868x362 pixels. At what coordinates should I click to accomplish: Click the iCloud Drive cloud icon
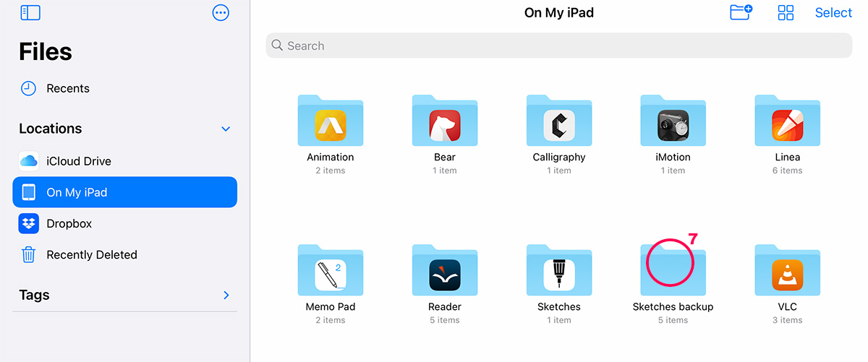tap(28, 161)
